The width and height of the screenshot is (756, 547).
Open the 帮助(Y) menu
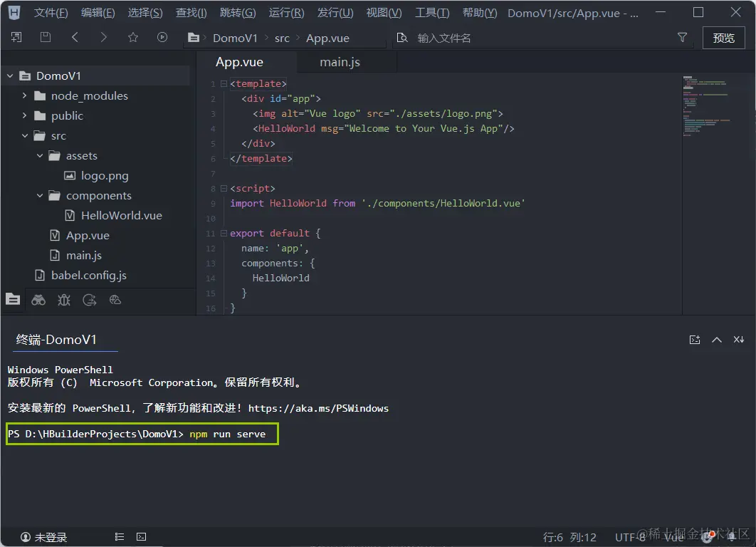(x=480, y=13)
